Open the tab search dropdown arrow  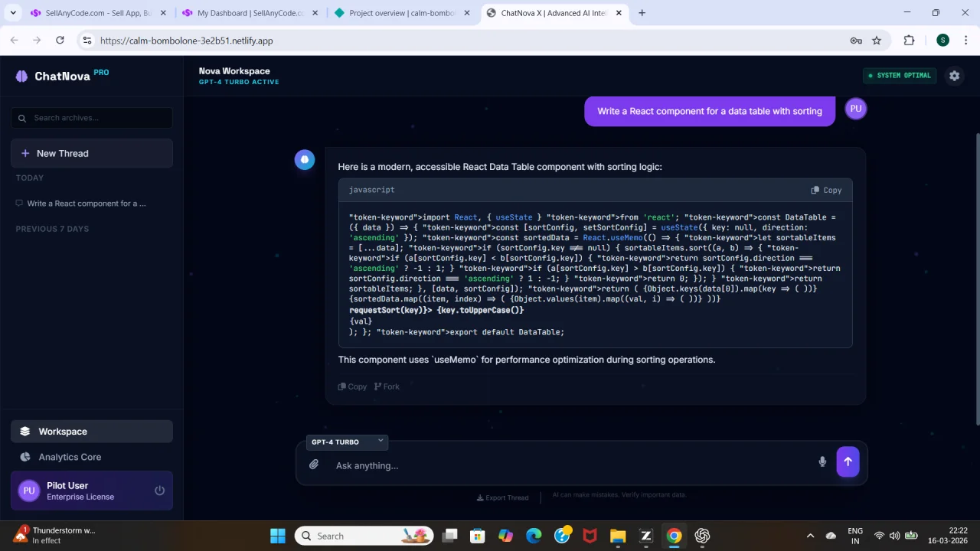click(x=13, y=13)
